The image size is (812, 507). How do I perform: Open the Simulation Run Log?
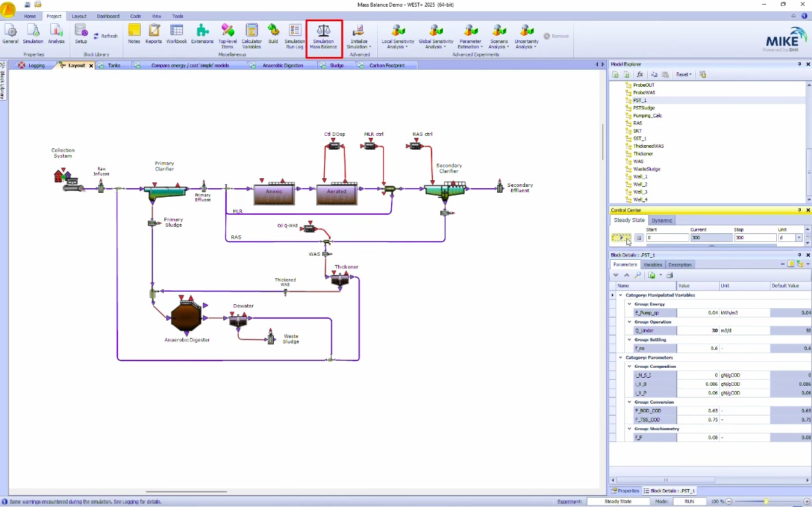point(295,34)
